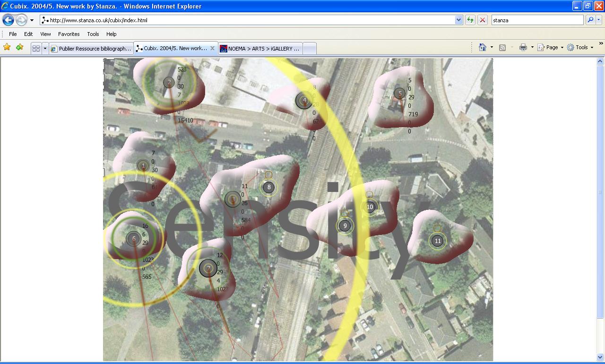605x364 pixels.
Task: Click sensor node 2 on the map
Action: (169, 83)
